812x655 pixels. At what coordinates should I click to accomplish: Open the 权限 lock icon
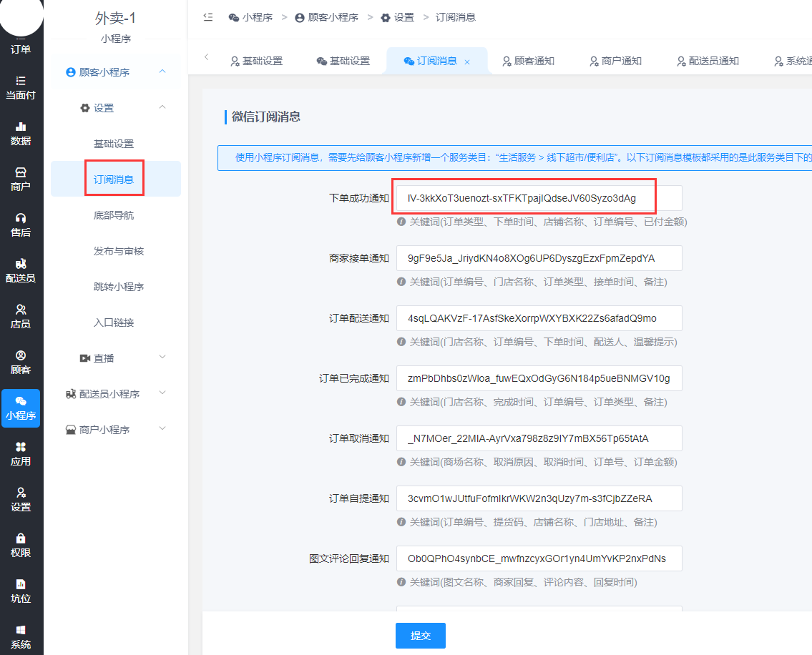click(x=21, y=545)
